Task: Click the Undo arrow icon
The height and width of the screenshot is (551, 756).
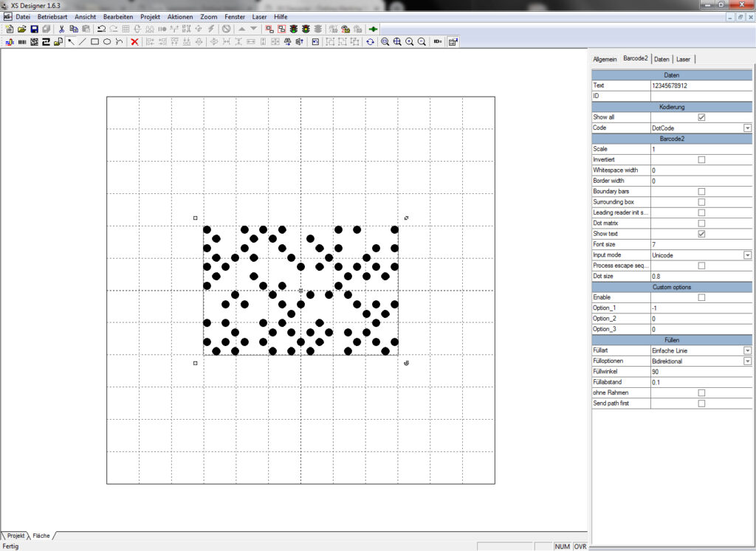Action: pyautogui.click(x=101, y=29)
